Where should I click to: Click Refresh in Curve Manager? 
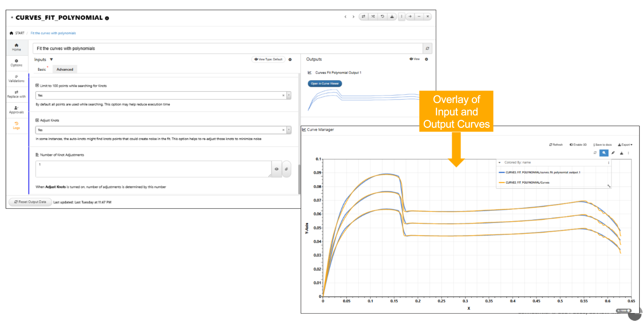(556, 145)
